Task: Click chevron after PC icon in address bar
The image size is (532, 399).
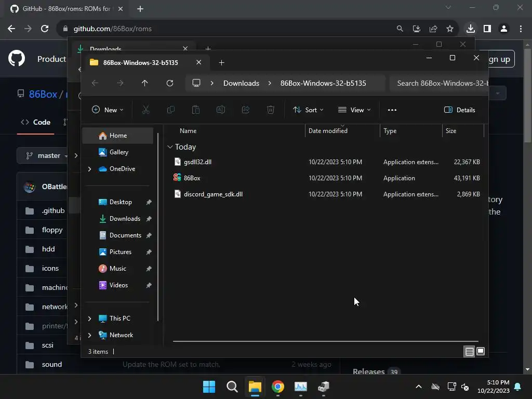Action: [212, 83]
